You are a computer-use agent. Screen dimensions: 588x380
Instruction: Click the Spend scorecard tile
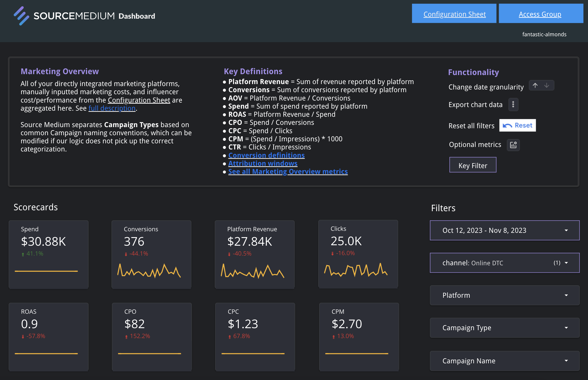(49, 254)
